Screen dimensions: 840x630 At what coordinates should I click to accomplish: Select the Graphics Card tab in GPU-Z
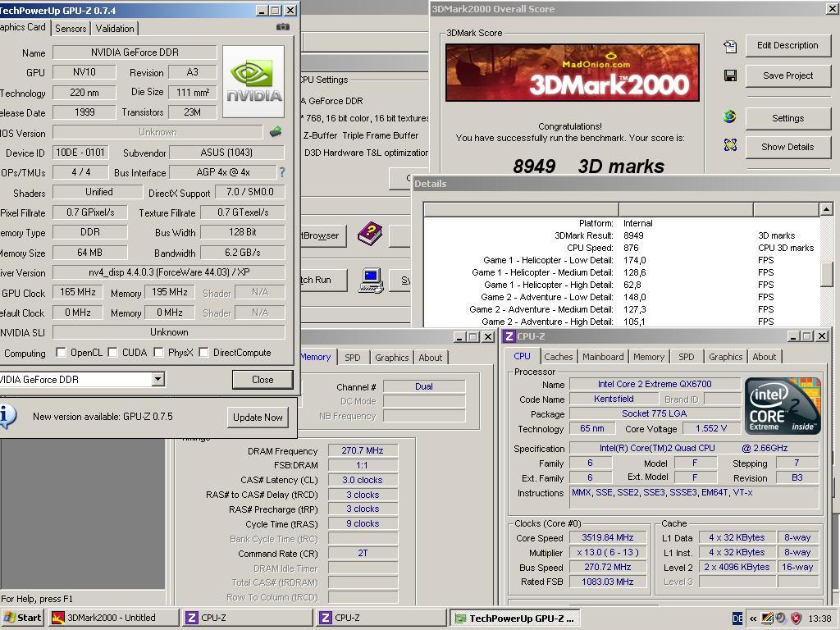point(24,27)
